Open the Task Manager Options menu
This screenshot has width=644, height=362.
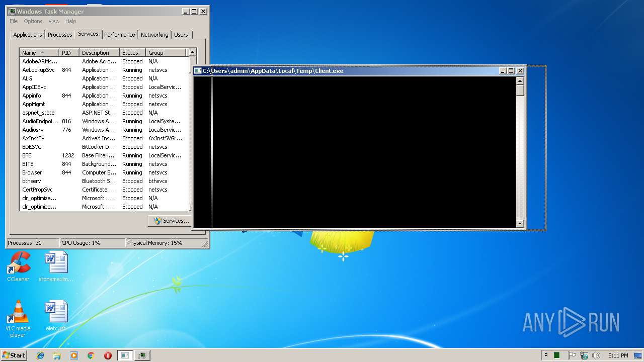pyautogui.click(x=33, y=21)
